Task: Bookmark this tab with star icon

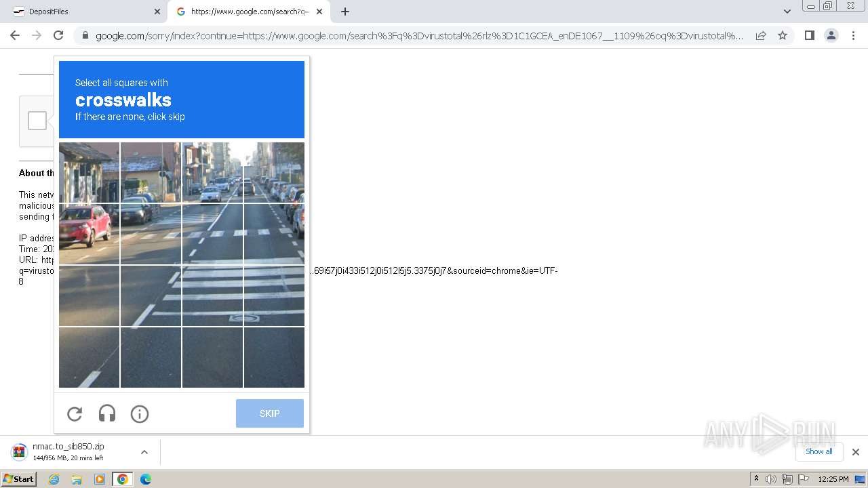Action: 783,35
